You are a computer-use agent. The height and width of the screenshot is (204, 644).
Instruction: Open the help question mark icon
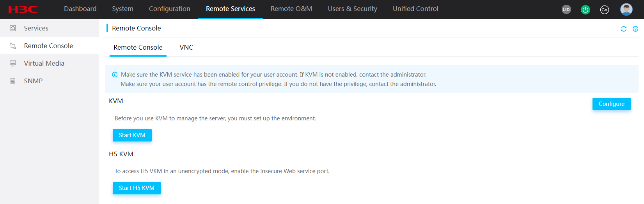(635, 29)
